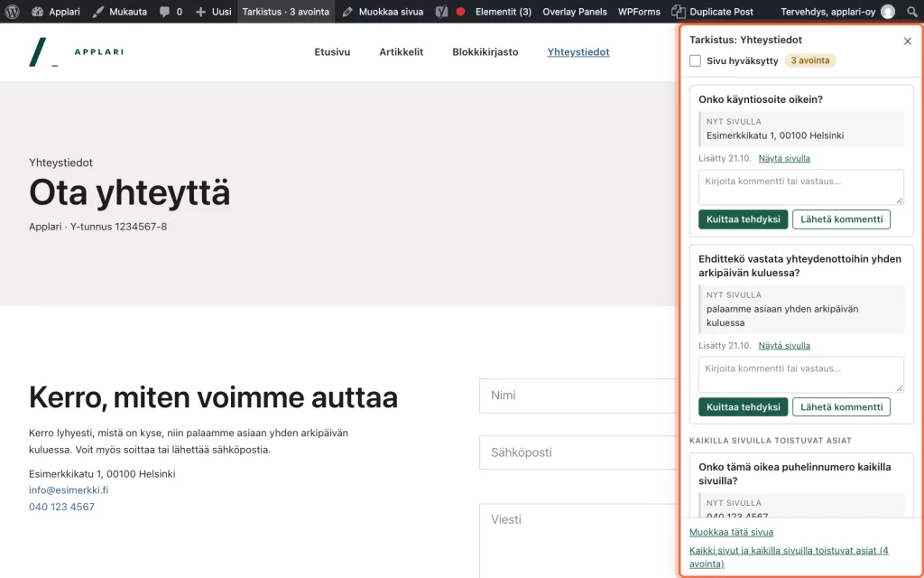Open Elementit (3) admin bar item
Image resolution: width=924 pixels, height=578 pixels.
click(504, 11)
